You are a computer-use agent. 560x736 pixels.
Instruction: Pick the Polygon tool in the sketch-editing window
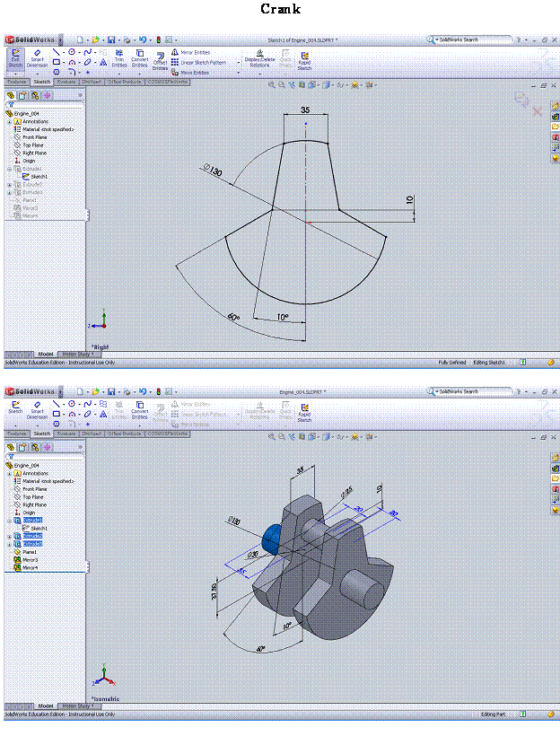(x=56, y=72)
